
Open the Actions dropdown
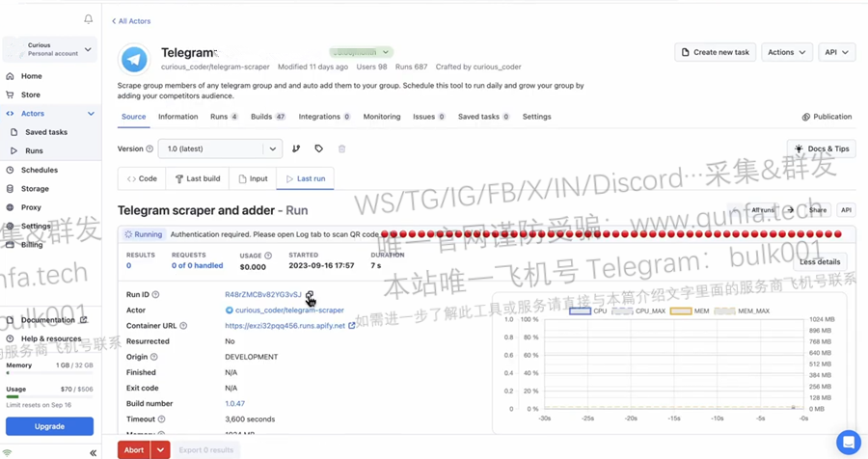click(x=787, y=52)
